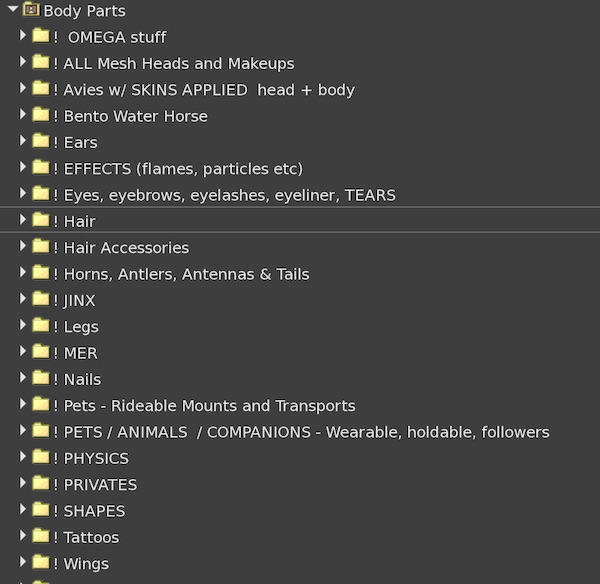
Task: Click folder icon for Horns, Antlers, Antennas & Tails
Action: 41,272
